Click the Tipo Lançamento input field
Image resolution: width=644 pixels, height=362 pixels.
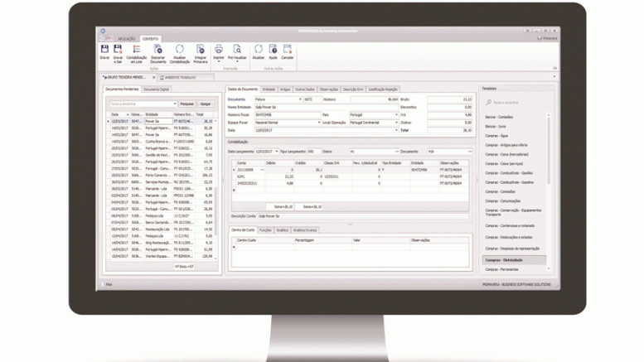pyautogui.click(x=314, y=152)
